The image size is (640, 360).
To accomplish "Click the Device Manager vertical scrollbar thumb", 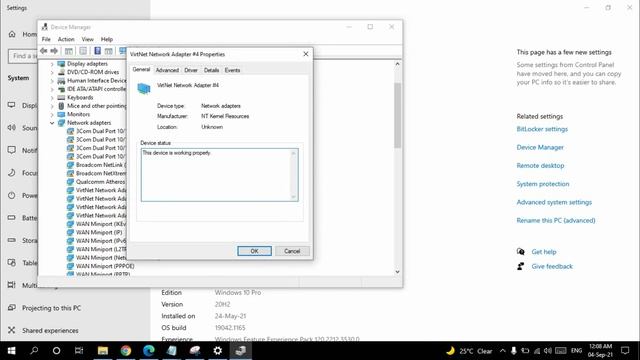I will click(x=398, y=115).
